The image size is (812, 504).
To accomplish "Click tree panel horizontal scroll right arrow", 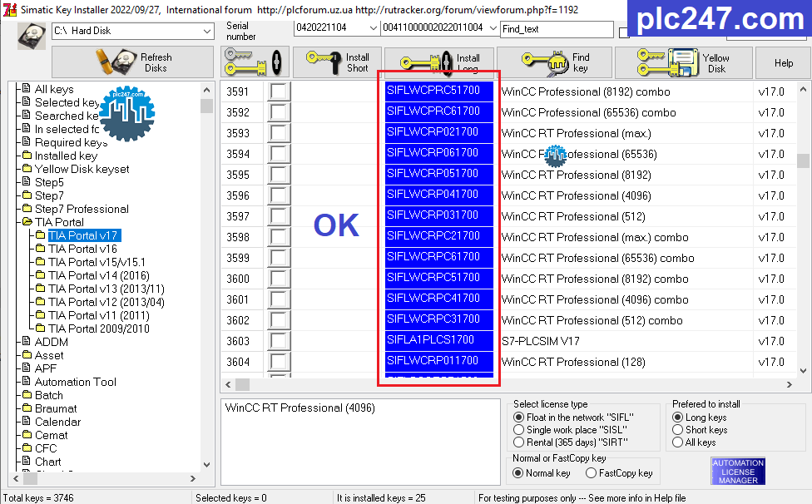I will click(193, 479).
